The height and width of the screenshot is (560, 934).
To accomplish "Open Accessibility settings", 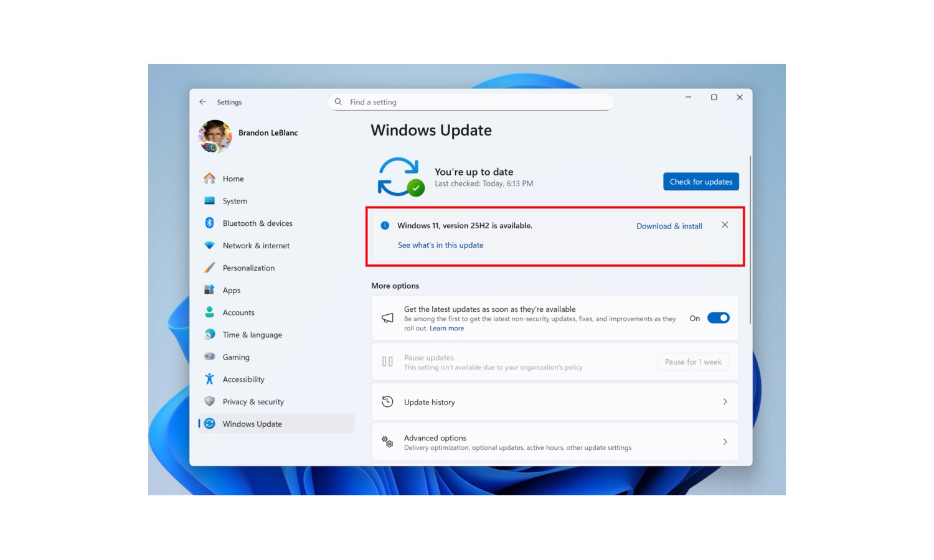I will coord(243,379).
